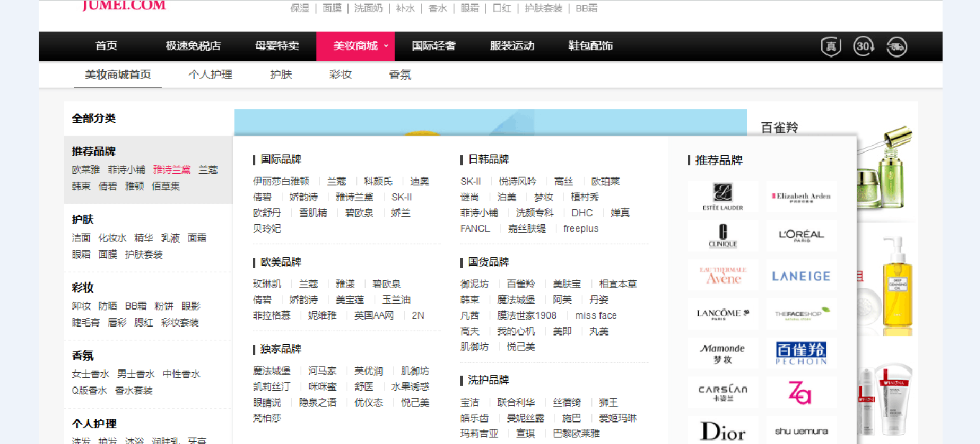The width and height of the screenshot is (980, 444).
Task: Open the green 百雀羚 product image
Action: tap(884, 170)
